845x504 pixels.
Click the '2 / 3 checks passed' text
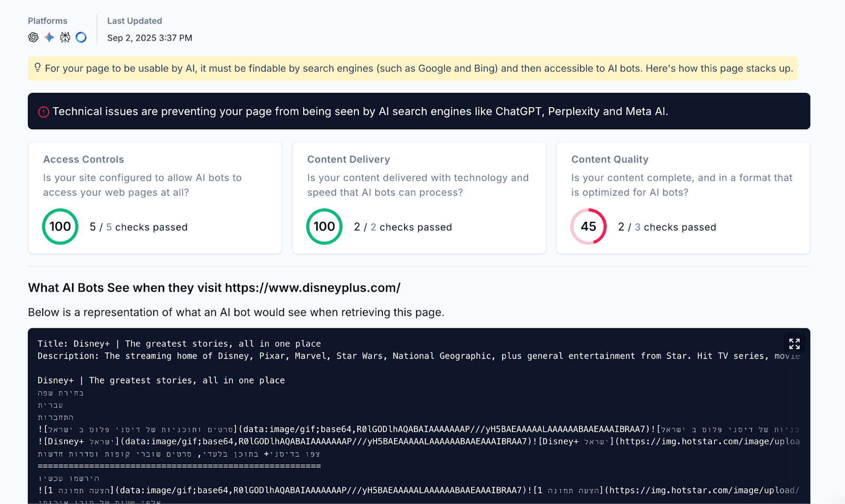tap(666, 227)
